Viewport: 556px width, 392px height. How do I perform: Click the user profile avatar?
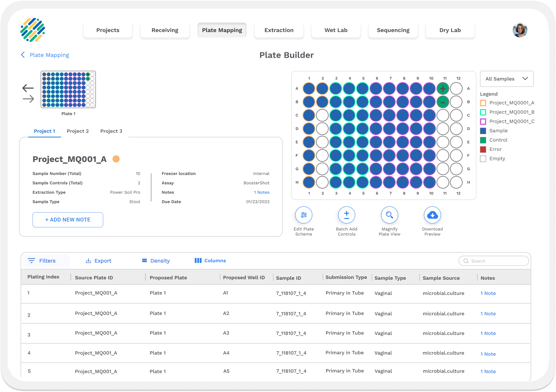point(520,30)
